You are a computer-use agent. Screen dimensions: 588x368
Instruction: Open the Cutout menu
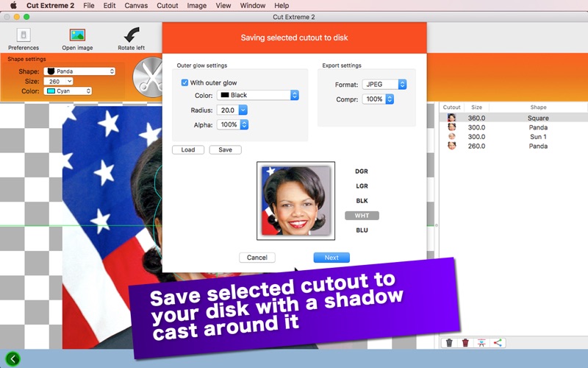click(x=168, y=5)
